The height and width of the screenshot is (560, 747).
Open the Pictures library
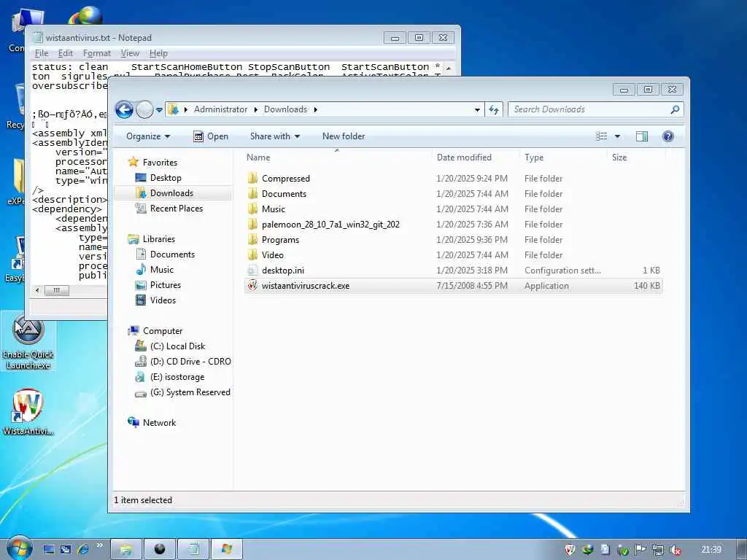166,285
